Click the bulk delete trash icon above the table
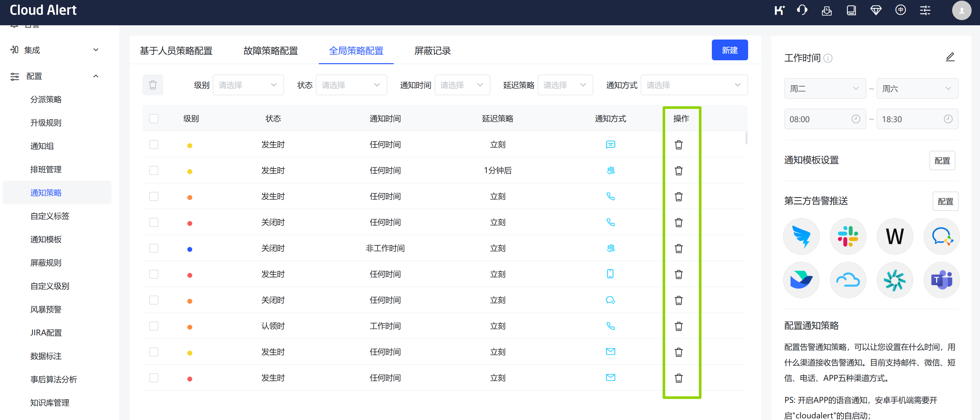Image resolution: width=980 pixels, height=420 pixels. click(153, 85)
